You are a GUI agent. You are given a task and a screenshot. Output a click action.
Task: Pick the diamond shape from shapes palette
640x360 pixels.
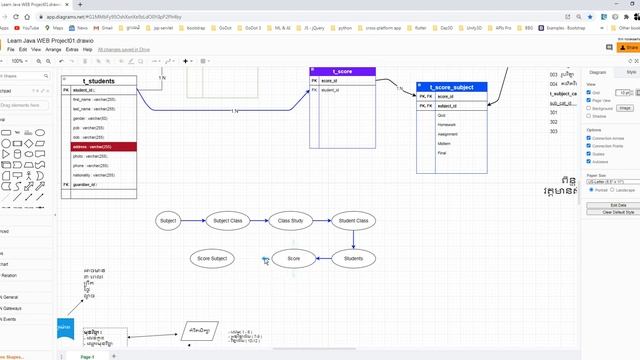click(29, 144)
